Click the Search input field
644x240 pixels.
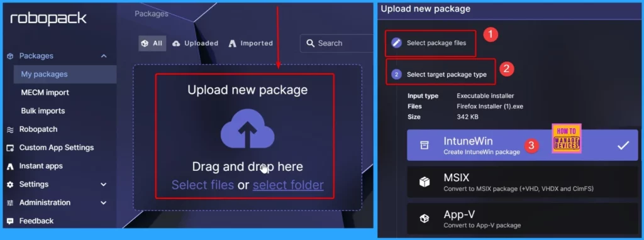337,43
